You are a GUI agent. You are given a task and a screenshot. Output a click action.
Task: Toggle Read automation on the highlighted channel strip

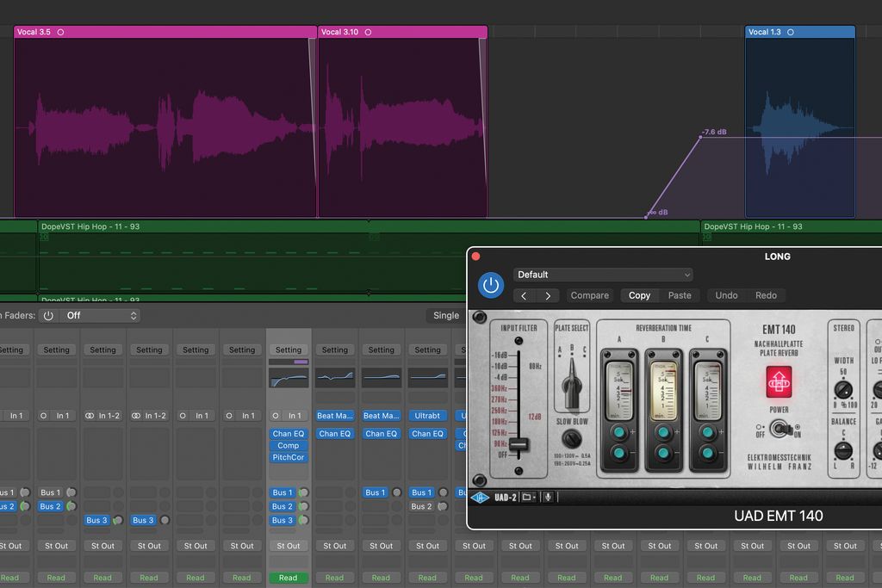(x=288, y=578)
